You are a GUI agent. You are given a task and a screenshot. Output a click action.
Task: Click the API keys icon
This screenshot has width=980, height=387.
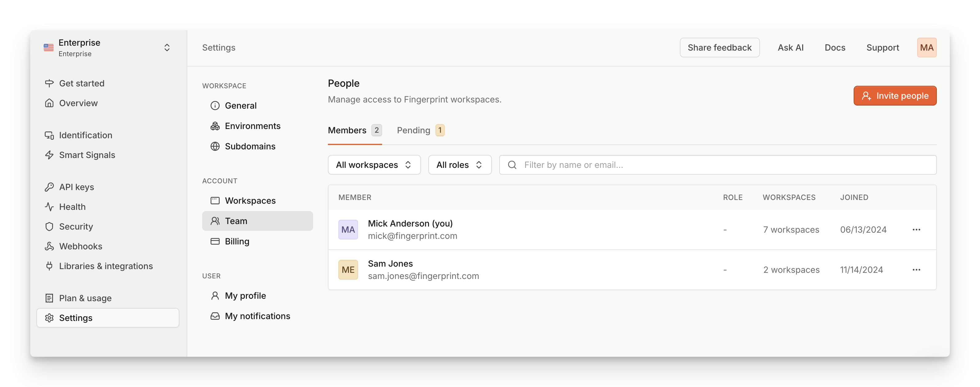(x=49, y=187)
